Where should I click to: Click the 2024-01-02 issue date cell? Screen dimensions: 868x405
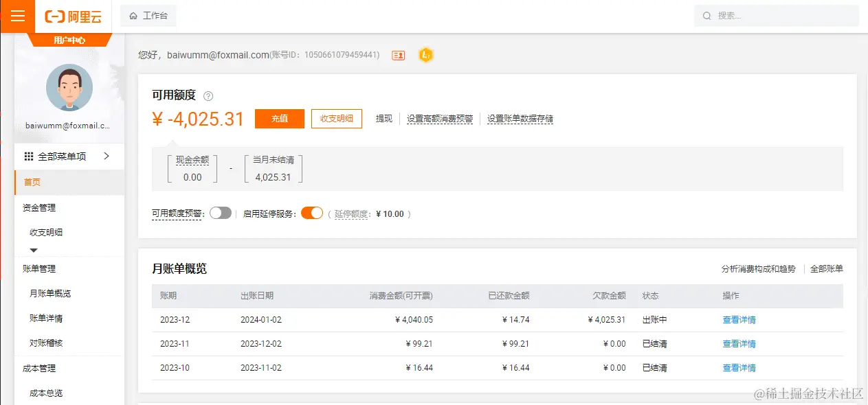coord(261,320)
